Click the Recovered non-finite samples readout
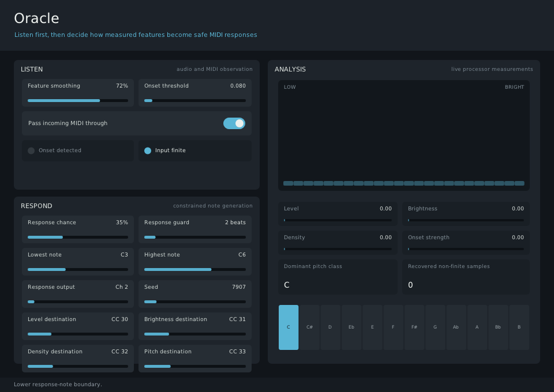 coord(466,277)
